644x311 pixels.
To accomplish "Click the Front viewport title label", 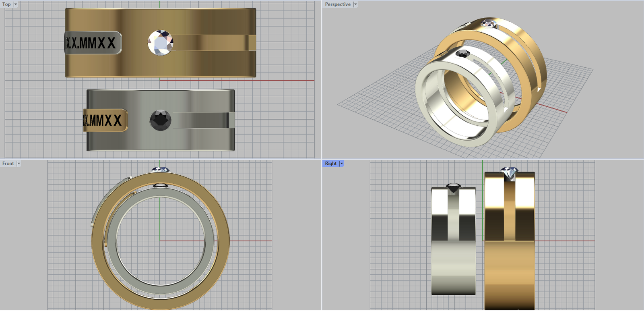I will (x=8, y=164).
